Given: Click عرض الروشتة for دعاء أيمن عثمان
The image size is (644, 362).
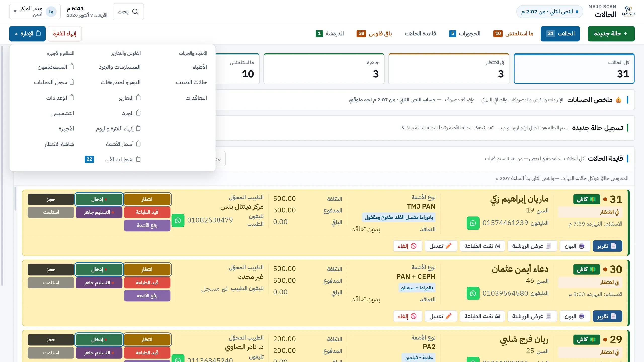Looking at the screenshot, I should [532, 316].
